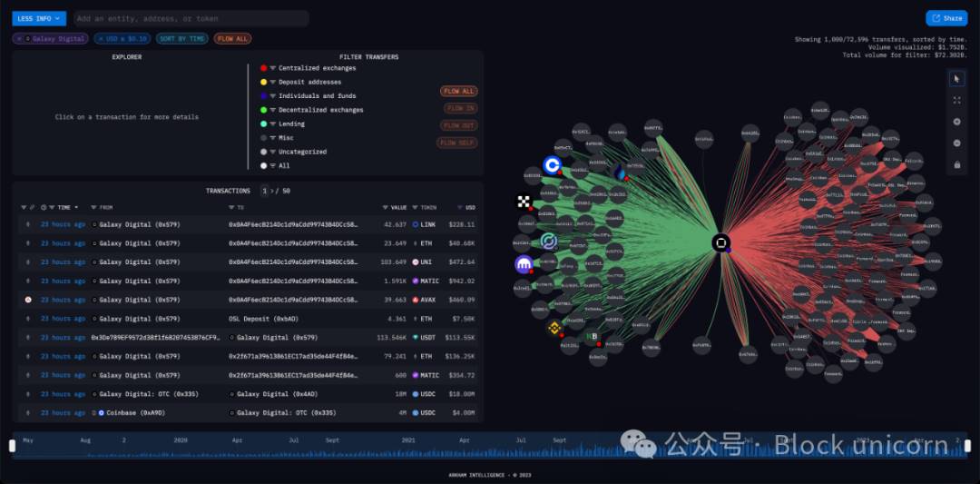Focus the entity, address, or token search field
Screen dimensions: 980x484
[191, 18]
